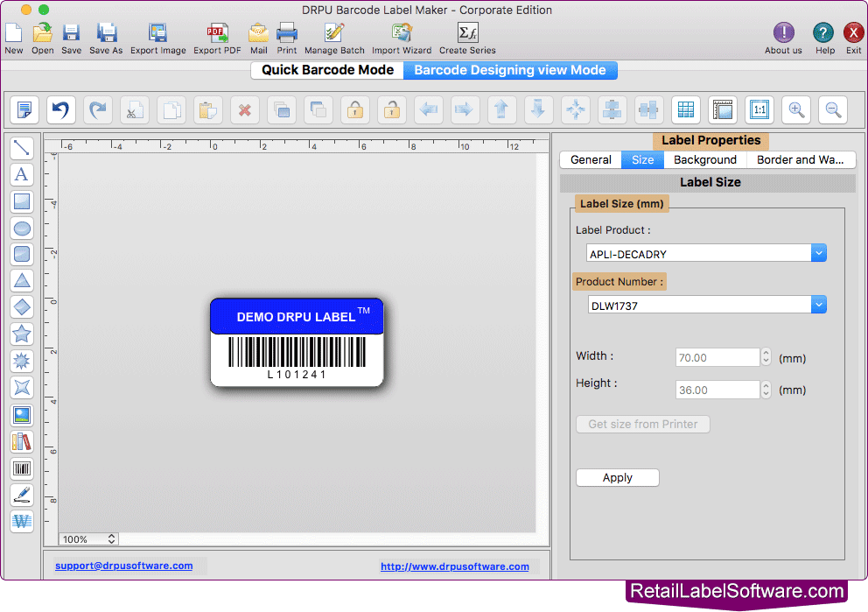The width and height of the screenshot is (868, 612).
Task: Click the move left arrow icon
Action: pos(429,109)
